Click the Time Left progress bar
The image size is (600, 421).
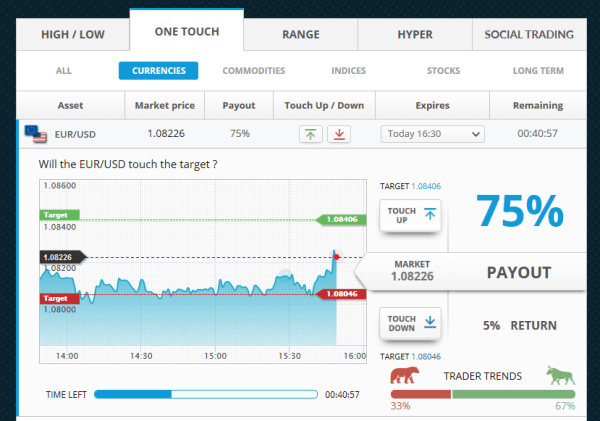[206, 394]
